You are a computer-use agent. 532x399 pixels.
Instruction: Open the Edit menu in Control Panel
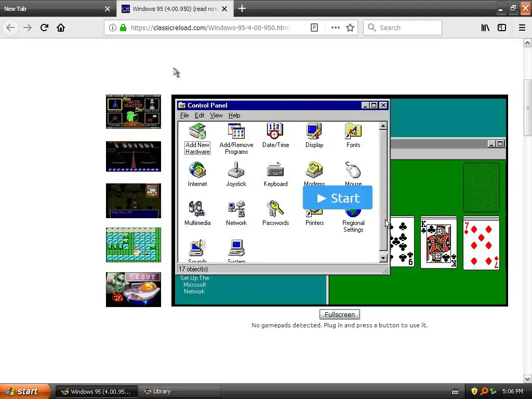[x=199, y=115]
